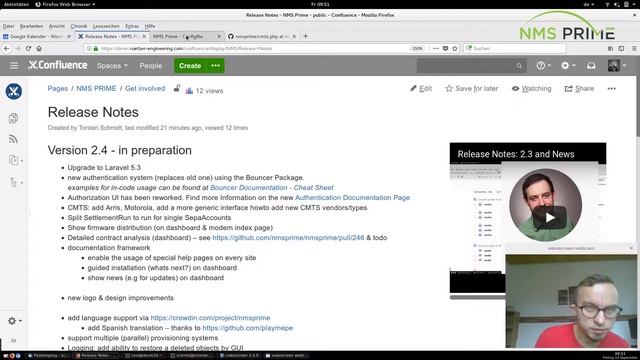The width and height of the screenshot is (640, 360).
Task: Close the Release Notes browser tab
Action: tap(144, 36)
